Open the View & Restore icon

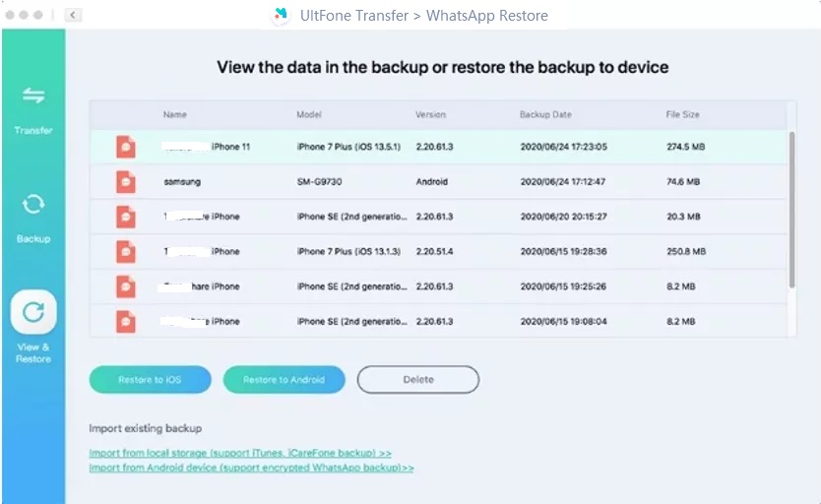point(33,313)
